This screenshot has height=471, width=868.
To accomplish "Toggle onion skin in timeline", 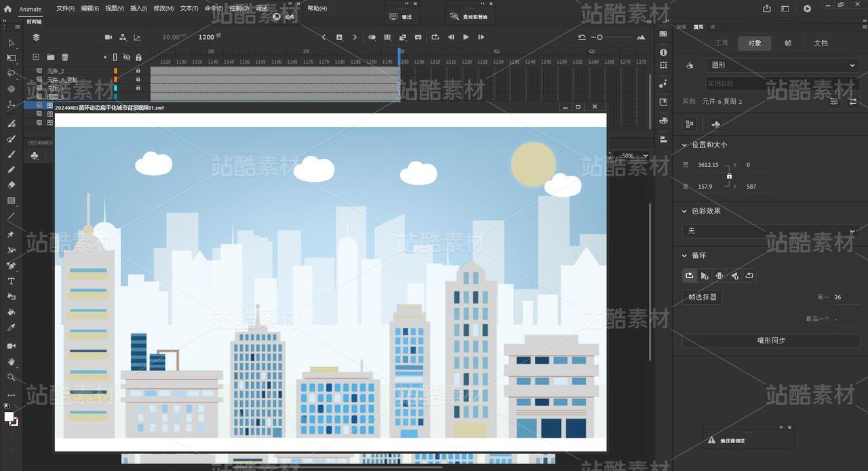I will (372, 37).
